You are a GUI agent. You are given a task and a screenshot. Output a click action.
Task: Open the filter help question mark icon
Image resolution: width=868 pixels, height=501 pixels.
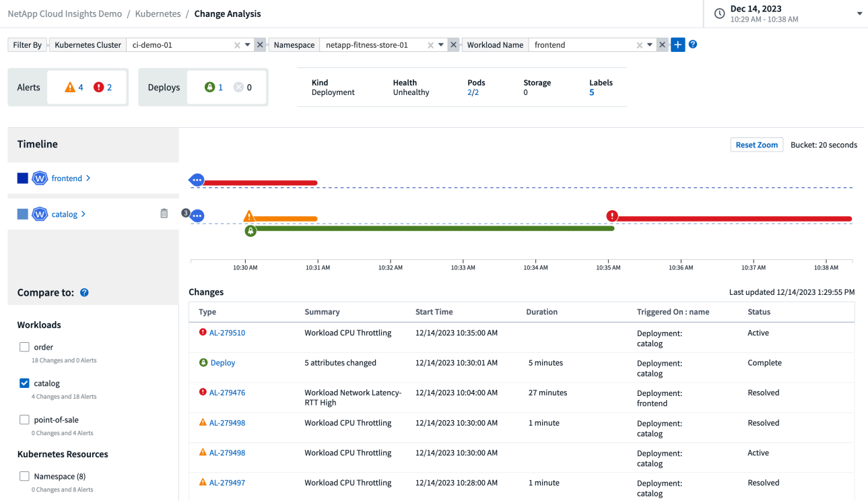tap(693, 44)
